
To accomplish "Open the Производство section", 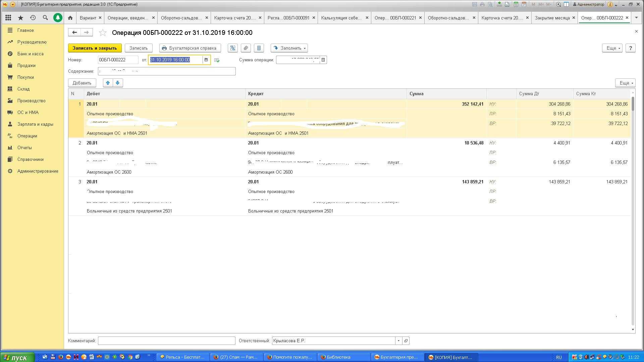I will tap(31, 101).
